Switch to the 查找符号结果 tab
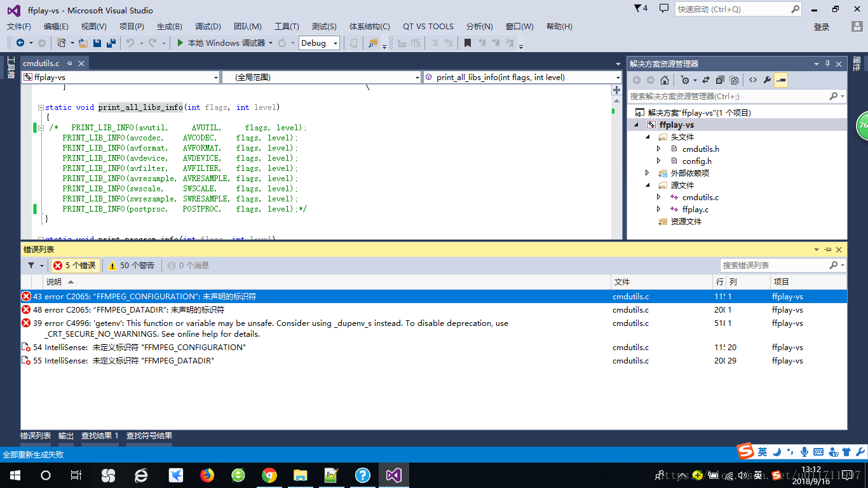 click(x=149, y=436)
